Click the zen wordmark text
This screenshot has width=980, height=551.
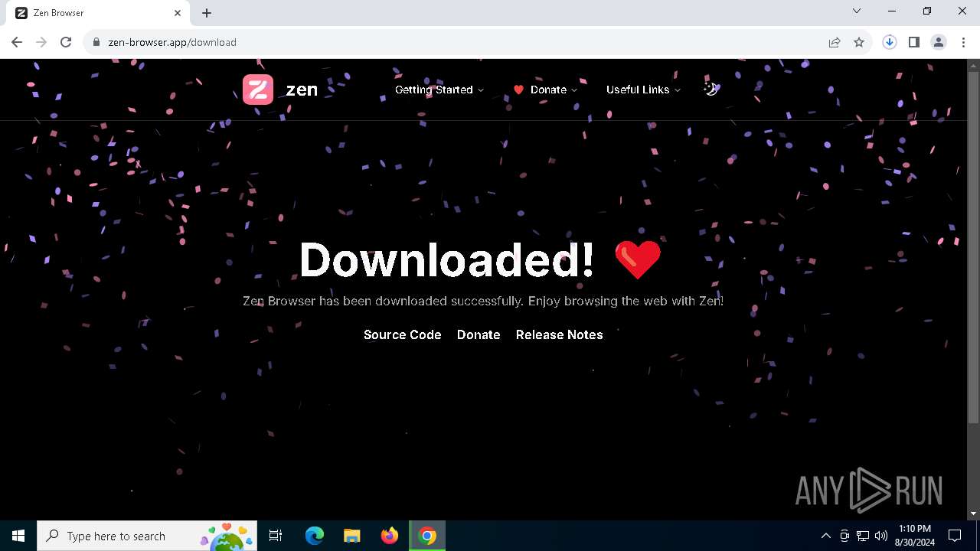point(302,90)
